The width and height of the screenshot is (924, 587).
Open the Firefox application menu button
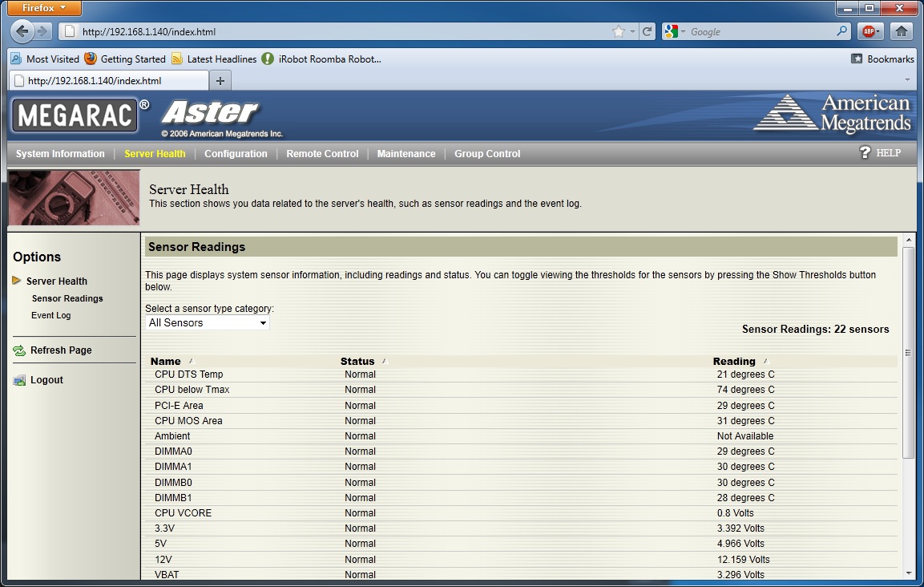coord(44,8)
